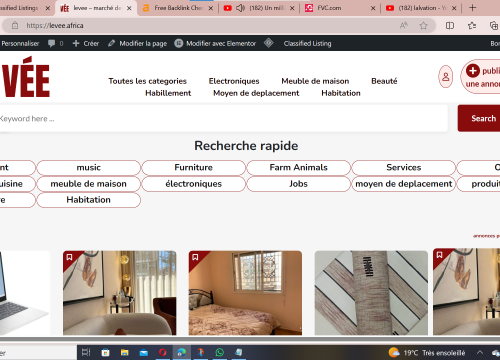Click the VÉE site logo
500x360 pixels.
(25, 77)
